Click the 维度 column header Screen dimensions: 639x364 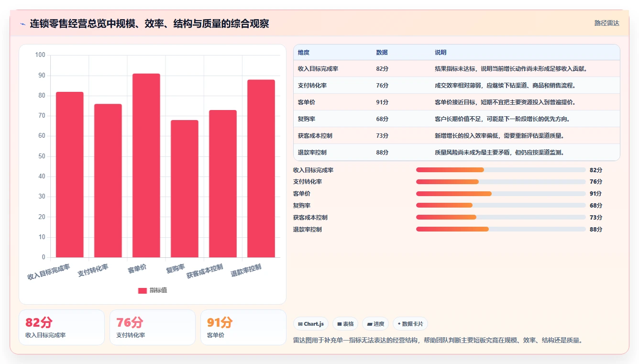(304, 53)
